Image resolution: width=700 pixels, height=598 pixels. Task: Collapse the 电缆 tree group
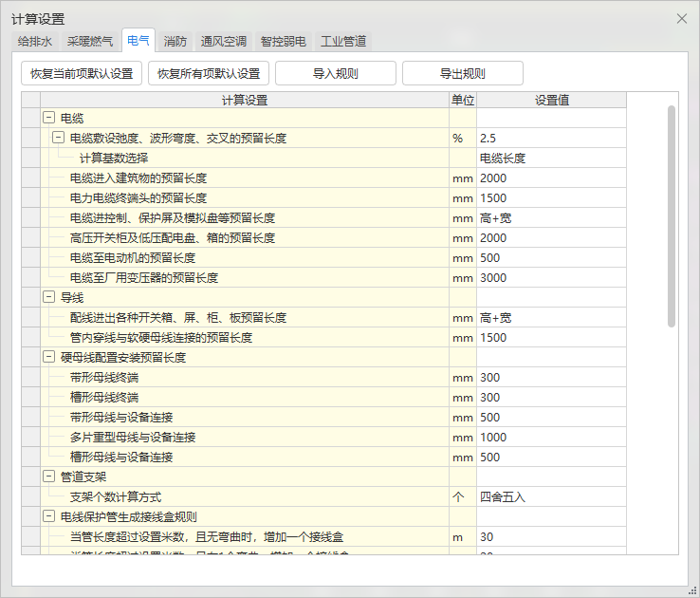coord(48,118)
